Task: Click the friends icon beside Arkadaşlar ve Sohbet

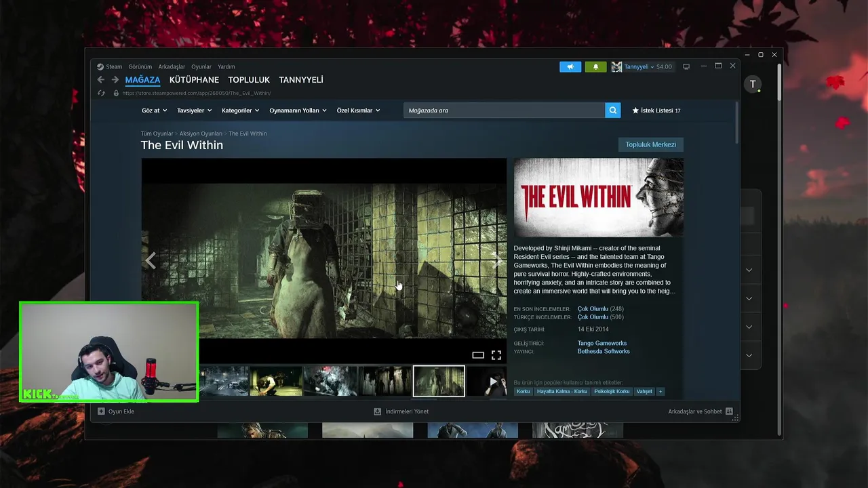Action: 729,411
